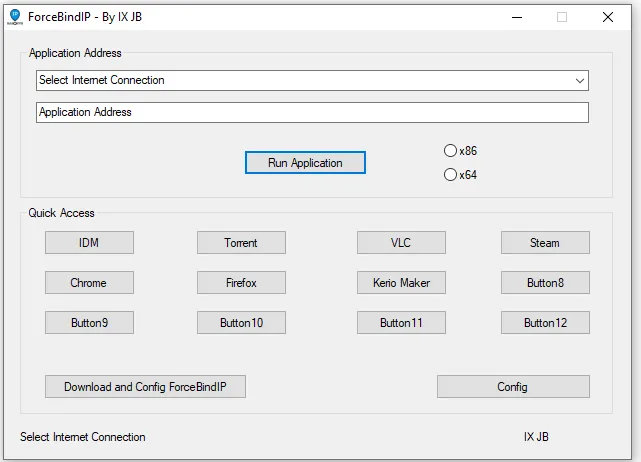Click the Run Application button

pos(305,163)
